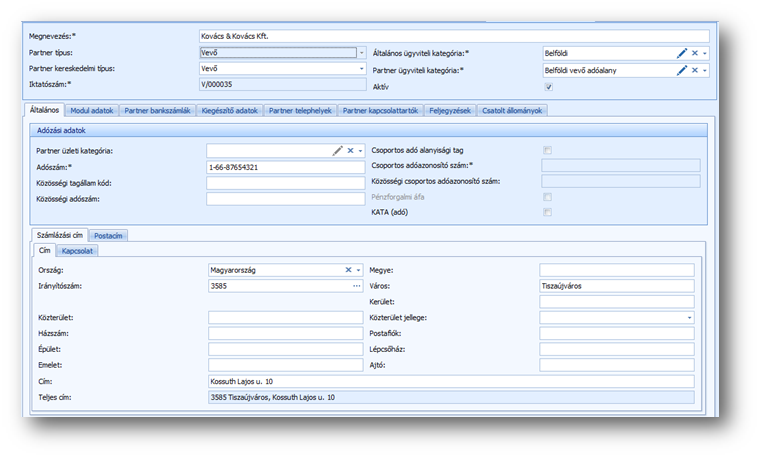Image resolution: width=761 pixels, height=459 pixels.
Task: Open Partner kereskedelmi típus dropdown
Action: pyautogui.click(x=361, y=69)
